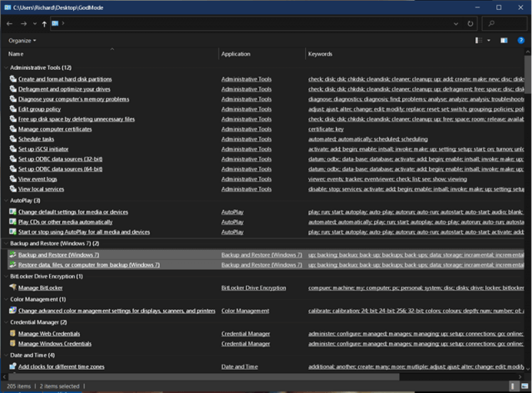
Task: Click the Schedule tasks icon
Action: 13,139
